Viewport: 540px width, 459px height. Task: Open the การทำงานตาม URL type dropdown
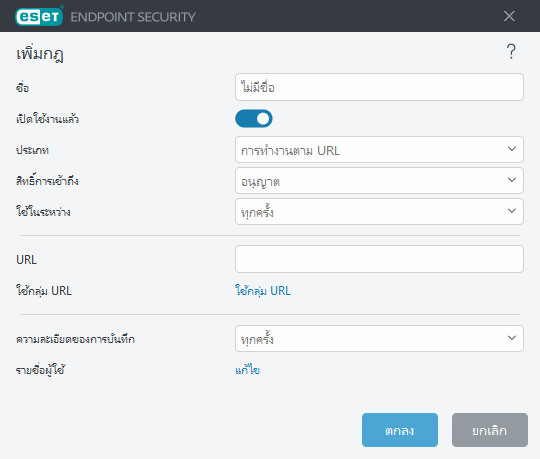pyautogui.click(x=379, y=149)
